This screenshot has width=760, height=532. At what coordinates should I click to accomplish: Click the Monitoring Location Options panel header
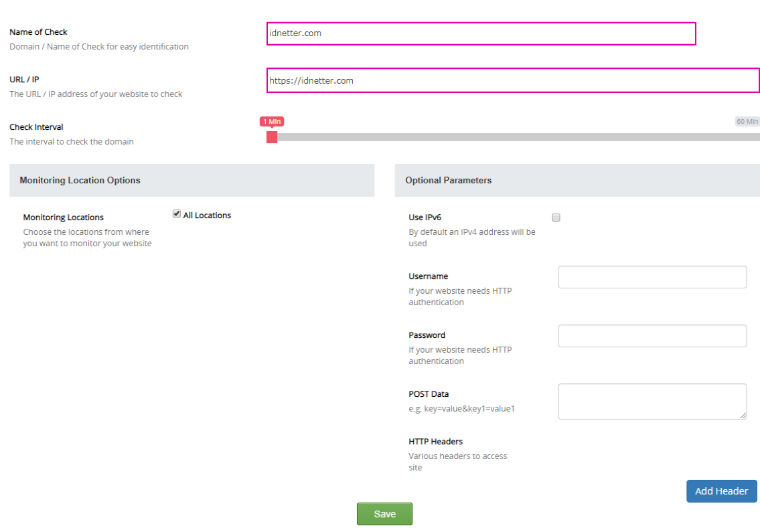(x=192, y=181)
